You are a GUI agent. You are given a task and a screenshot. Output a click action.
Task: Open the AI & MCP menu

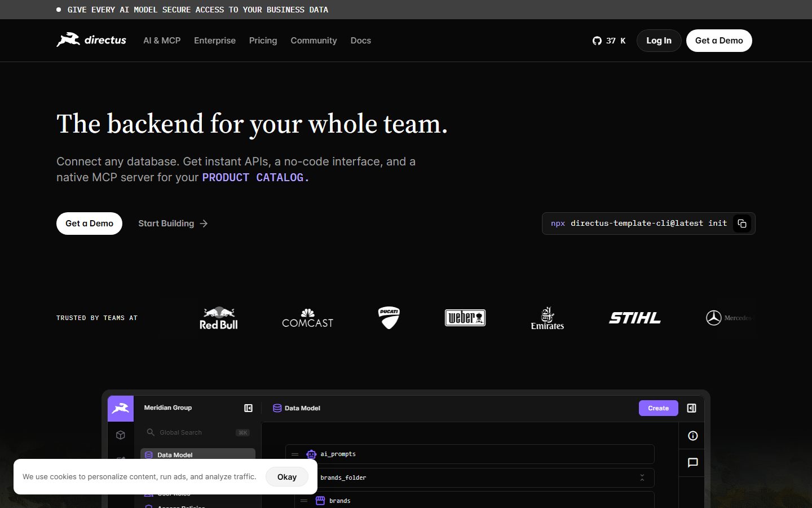[x=162, y=41]
